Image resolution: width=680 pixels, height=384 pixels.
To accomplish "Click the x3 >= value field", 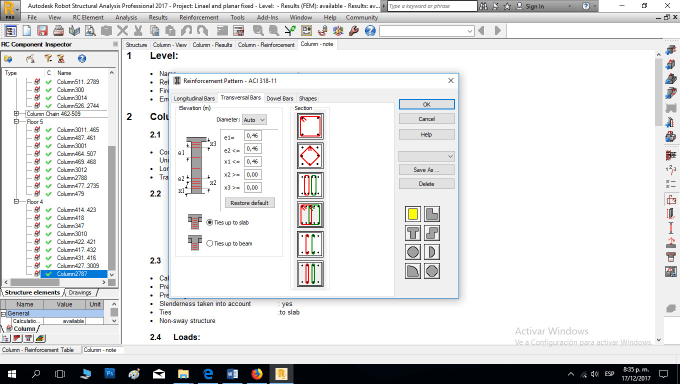I will coord(252,187).
